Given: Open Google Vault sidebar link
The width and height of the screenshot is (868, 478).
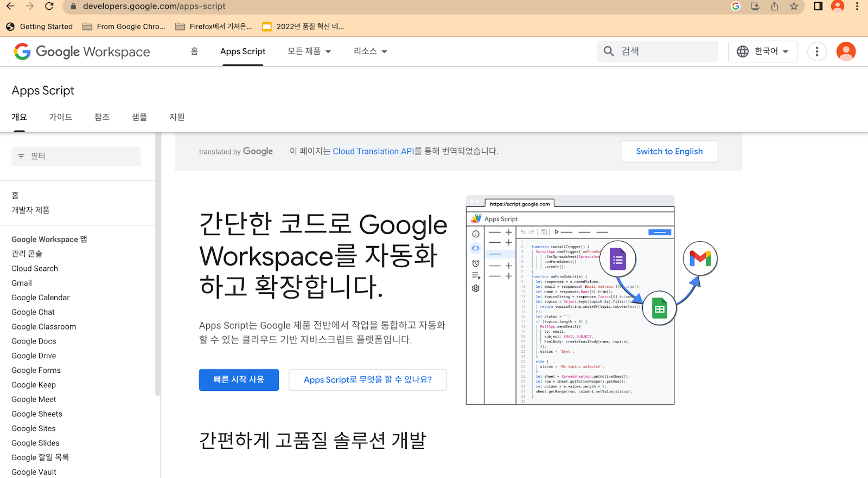Looking at the screenshot, I should tap(34, 472).
